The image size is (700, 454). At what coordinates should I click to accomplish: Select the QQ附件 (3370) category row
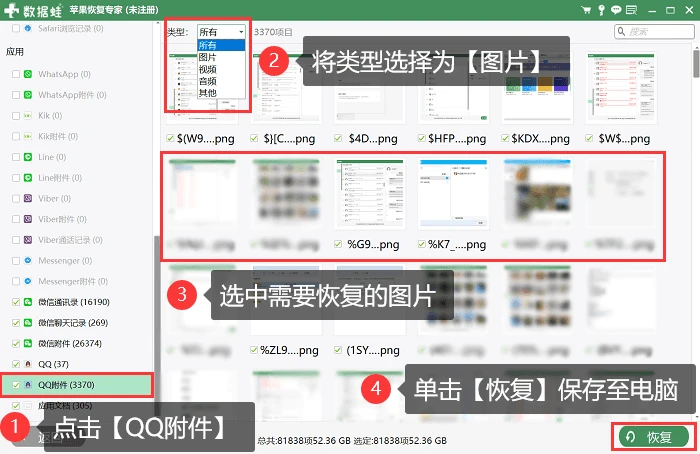coord(77,385)
